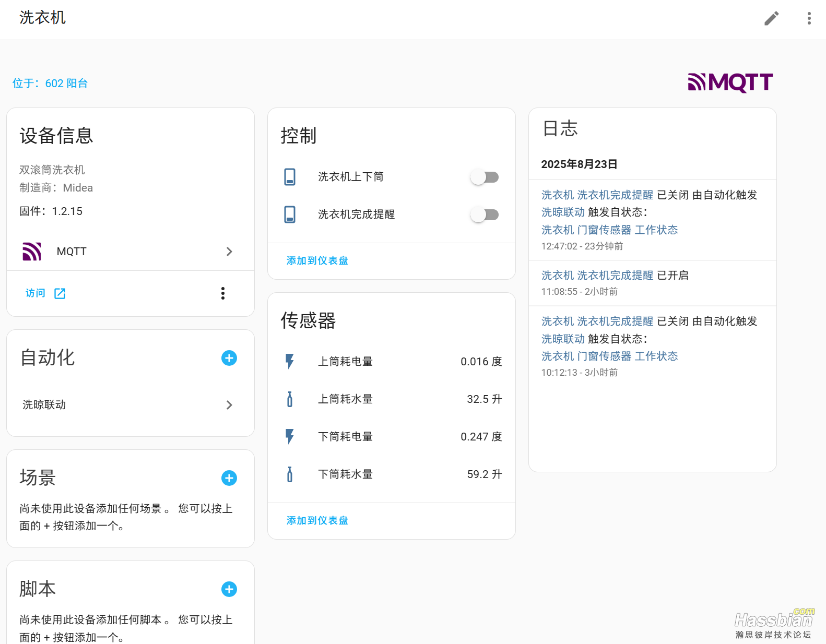Click the 0.016 度 value
The width and height of the screenshot is (826, 644).
pyautogui.click(x=481, y=362)
